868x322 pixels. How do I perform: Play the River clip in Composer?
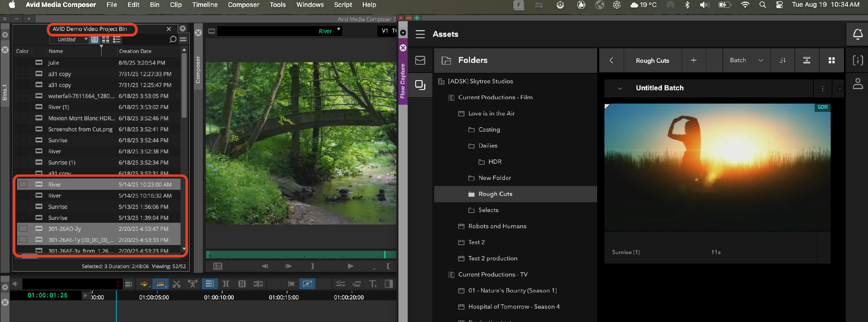tap(350, 266)
